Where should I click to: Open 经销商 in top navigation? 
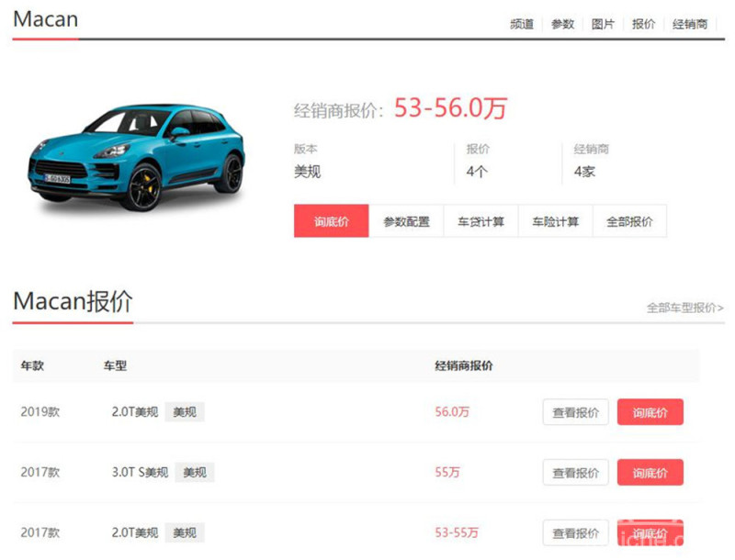(690, 24)
